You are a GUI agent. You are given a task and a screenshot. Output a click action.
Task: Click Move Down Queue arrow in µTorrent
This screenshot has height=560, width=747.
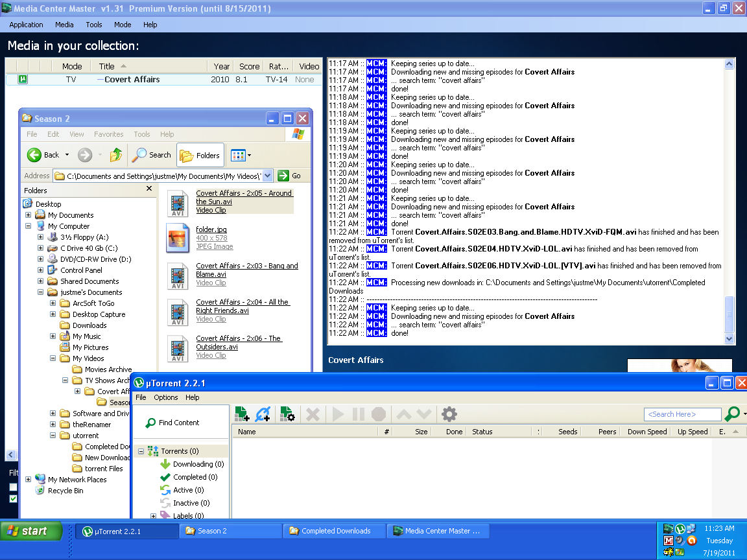pos(424,414)
